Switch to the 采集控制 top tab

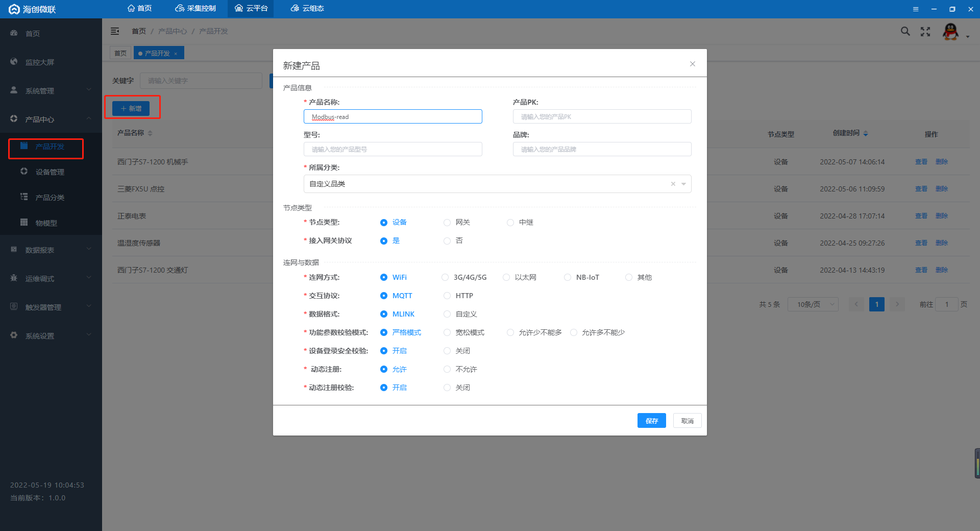[195, 8]
